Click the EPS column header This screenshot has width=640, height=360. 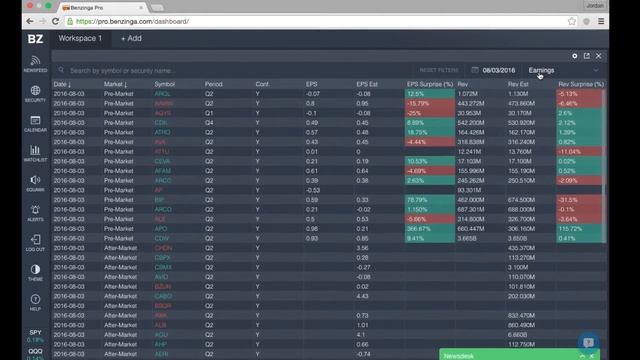311,84
